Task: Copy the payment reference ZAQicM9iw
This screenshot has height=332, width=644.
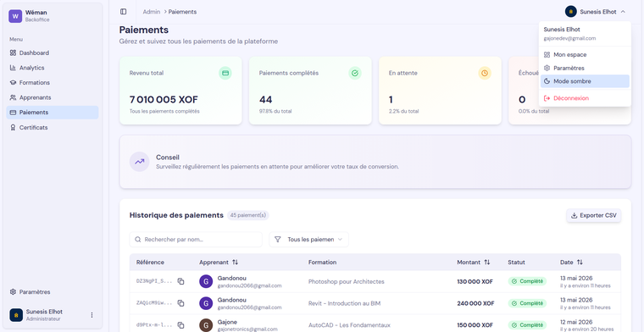Action: pyautogui.click(x=180, y=303)
